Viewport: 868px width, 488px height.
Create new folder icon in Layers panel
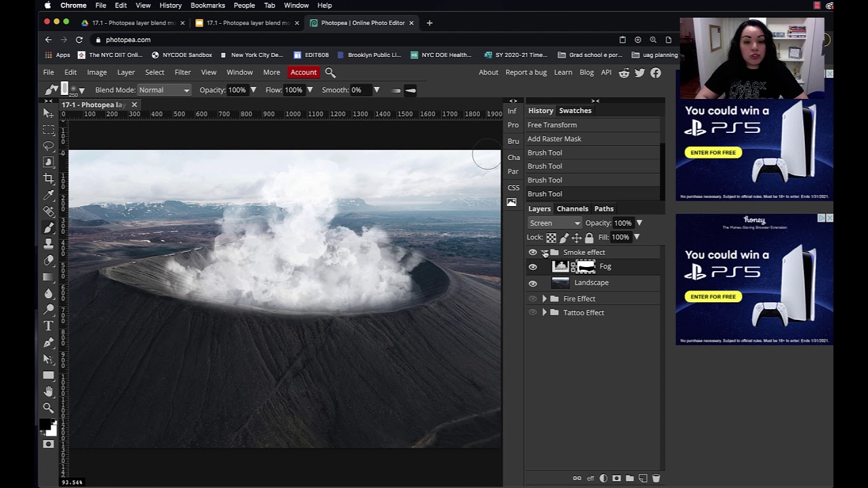[x=629, y=478]
